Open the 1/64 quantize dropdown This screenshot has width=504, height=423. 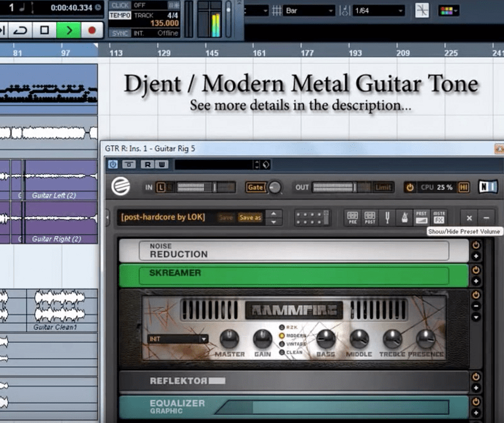(x=379, y=11)
